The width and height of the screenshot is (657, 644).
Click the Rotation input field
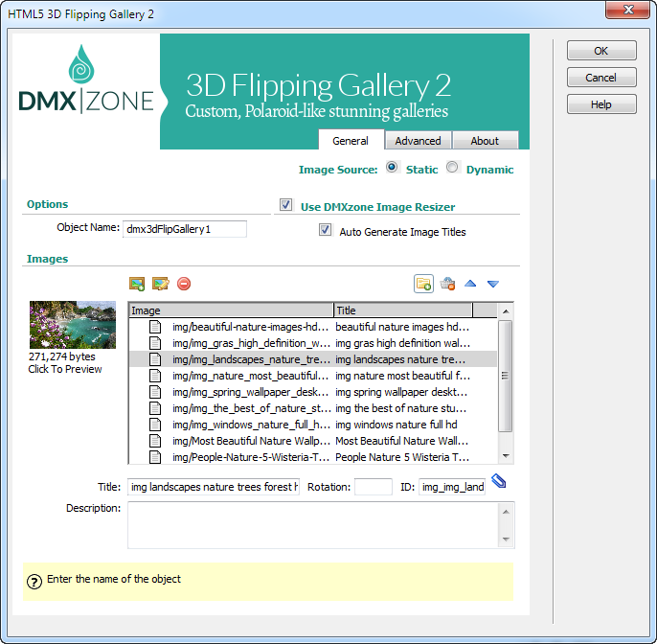coord(374,487)
